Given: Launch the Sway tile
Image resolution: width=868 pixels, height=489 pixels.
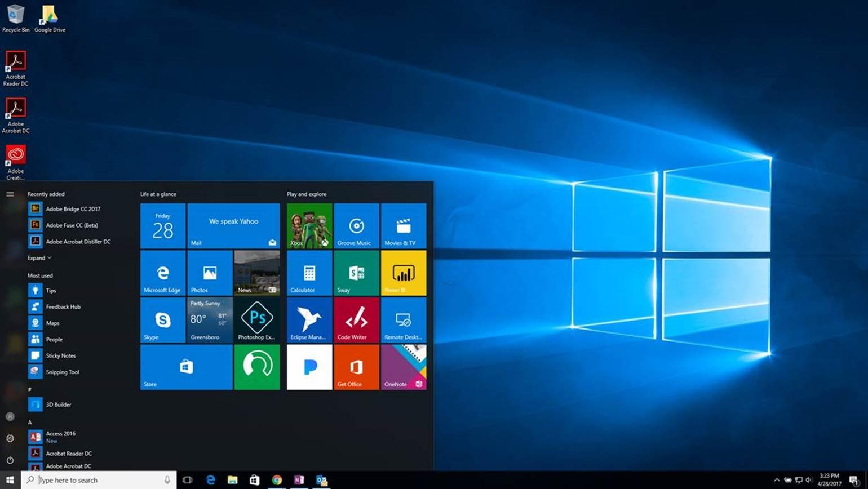Looking at the screenshot, I should pos(356,273).
